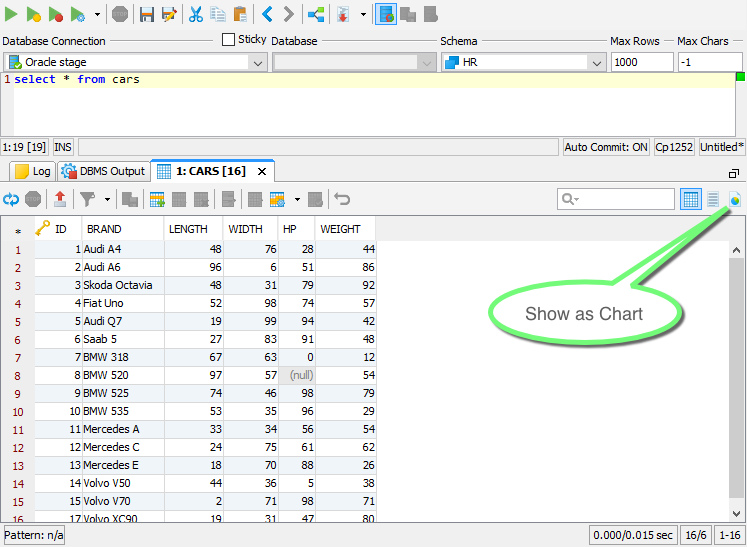Viewport: 747px width, 547px height.
Task: Click the Auto Commit: ON status button
Action: 606,147
